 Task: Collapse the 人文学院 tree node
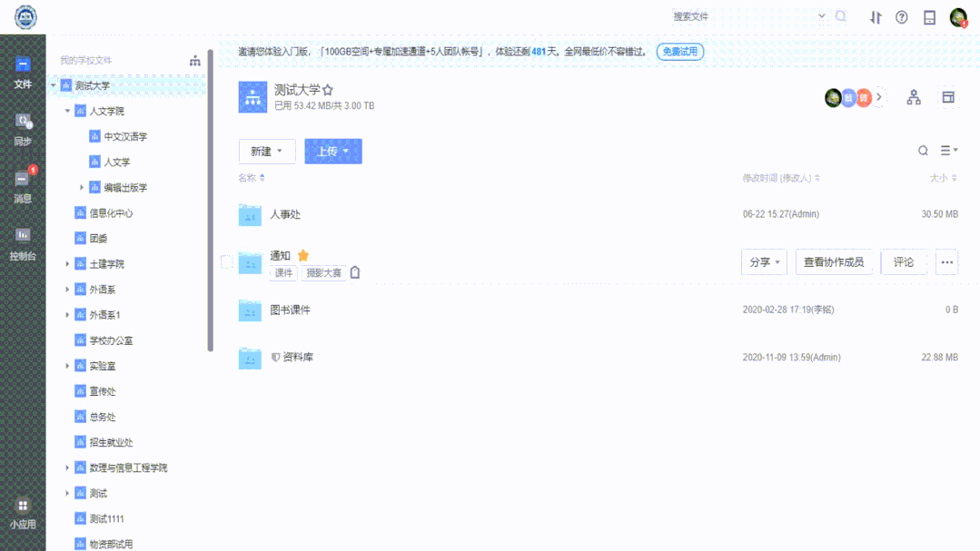(67, 112)
